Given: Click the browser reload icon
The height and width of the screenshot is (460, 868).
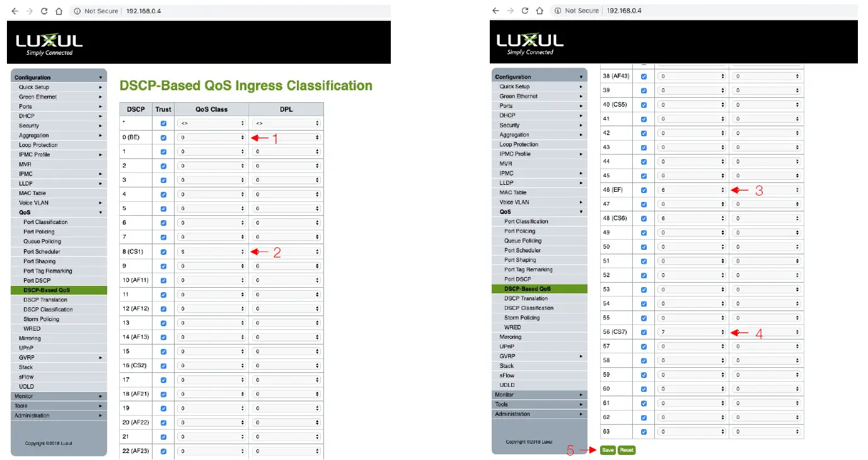Looking at the screenshot, I should pyautogui.click(x=43, y=11).
